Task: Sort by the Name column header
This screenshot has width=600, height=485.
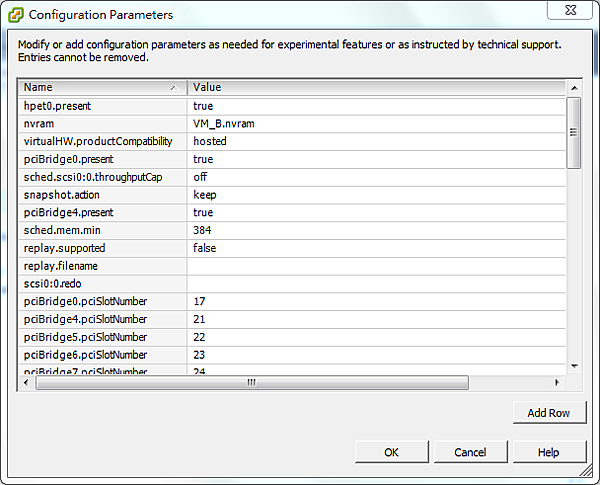Action: [102, 87]
